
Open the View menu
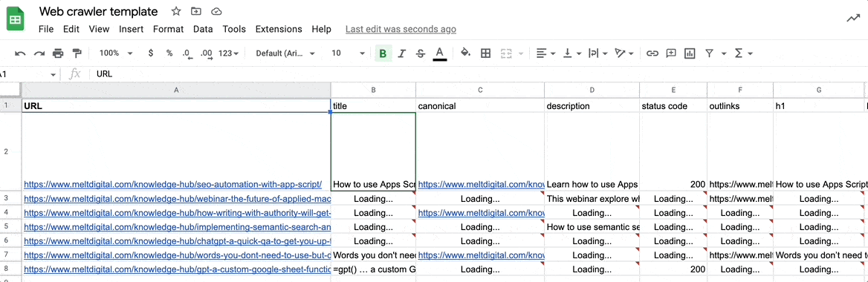coord(99,29)
